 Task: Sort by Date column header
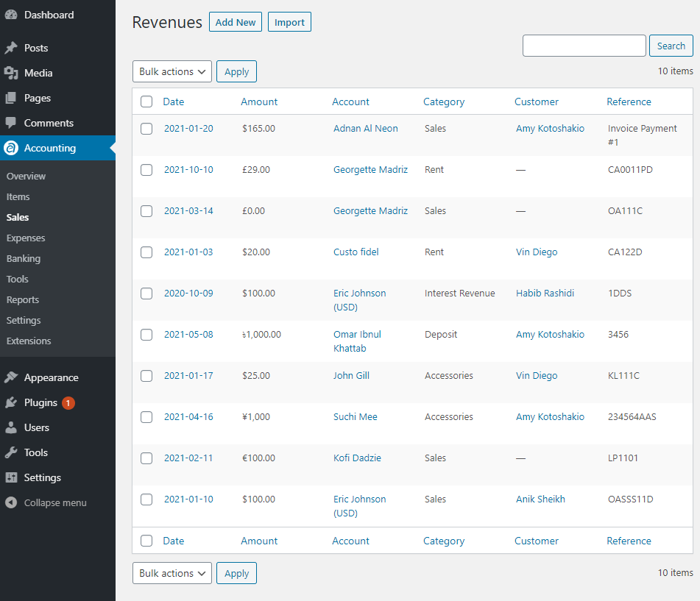pyautogui.click(x=173, y=102)
